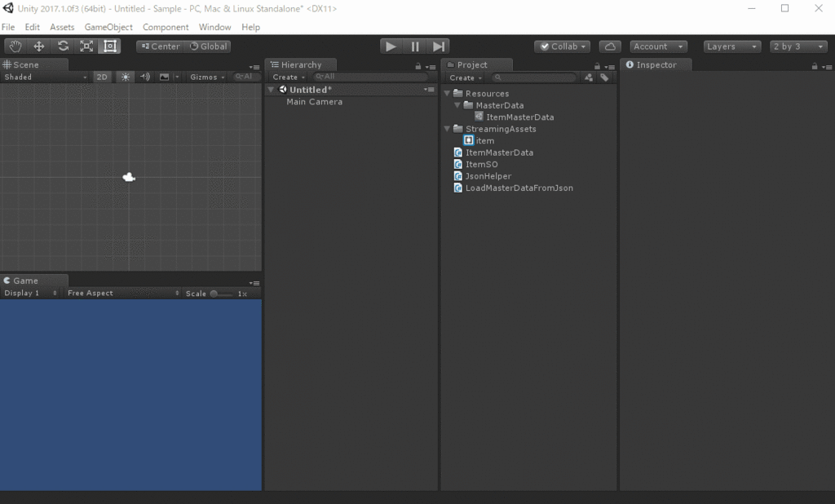835x504 pixels.
Task: Select ItemMasterData asset in MasterData
Action: [514, 117]
